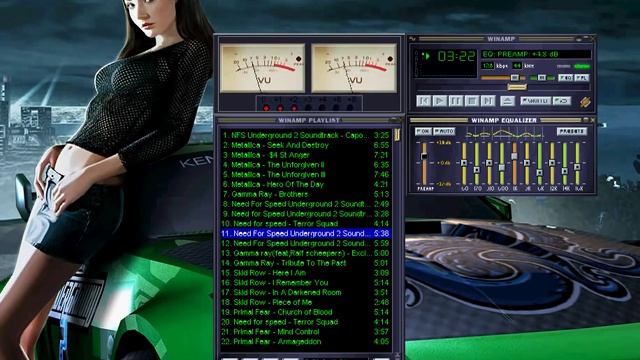Select Metallica - The Unforgiven III
The height and width of the screenshot is (360, 640).
(x=305, y=174)
